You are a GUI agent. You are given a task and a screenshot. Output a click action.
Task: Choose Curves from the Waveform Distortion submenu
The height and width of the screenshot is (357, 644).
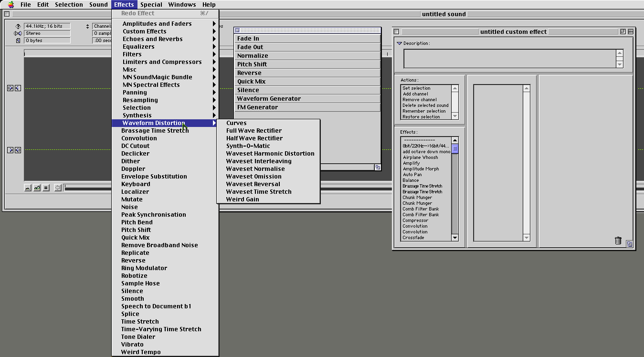268,123
